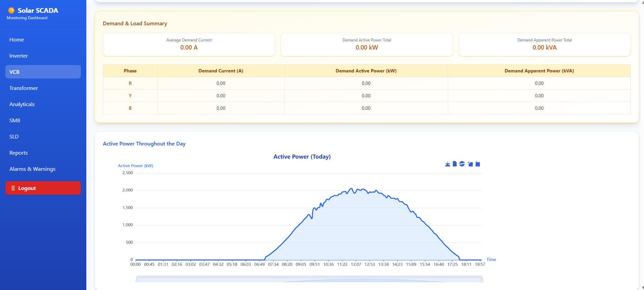Navigate to the SMB section

(x=15, y=121)
